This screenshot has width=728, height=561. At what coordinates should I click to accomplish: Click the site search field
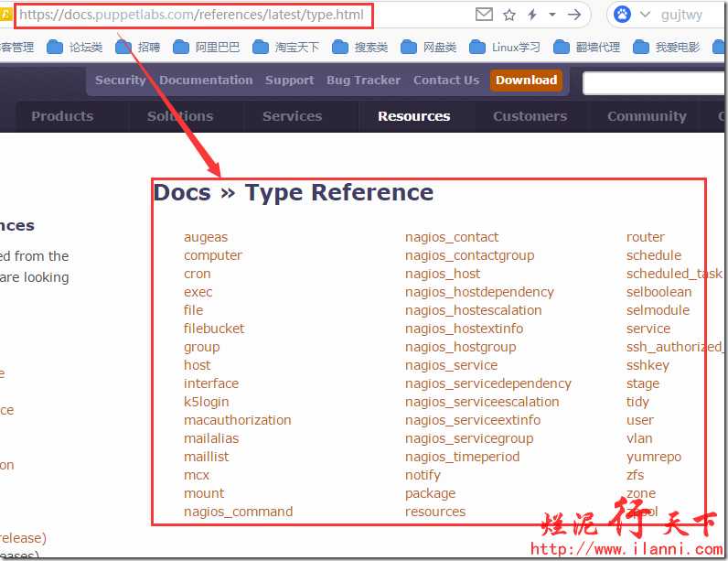point(654,83)
